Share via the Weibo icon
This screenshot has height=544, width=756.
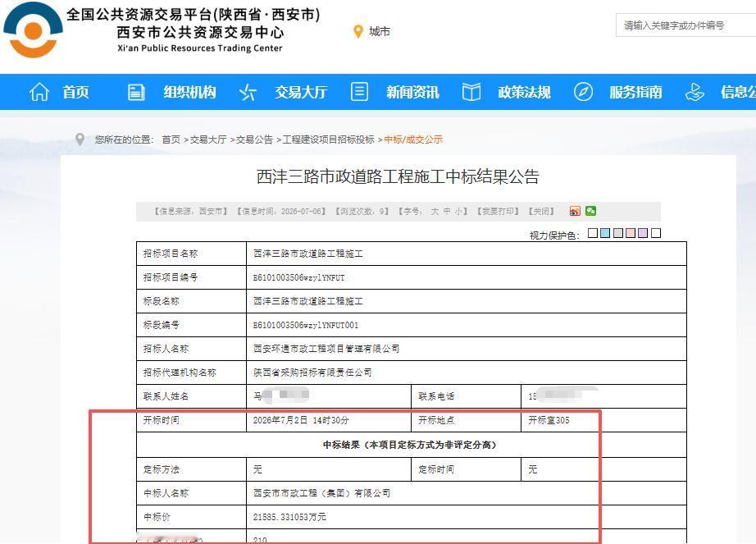point(575,211)
